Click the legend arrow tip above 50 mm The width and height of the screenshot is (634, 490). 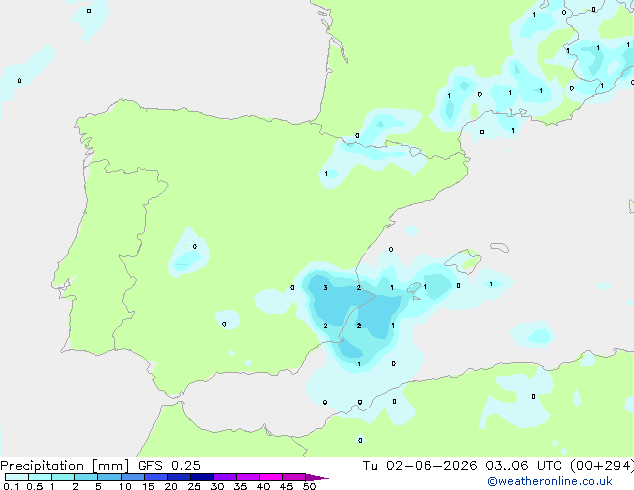(x=317, y=477)
